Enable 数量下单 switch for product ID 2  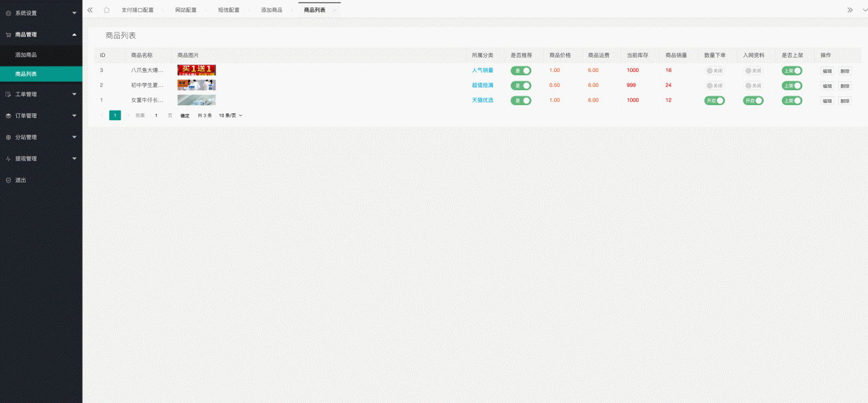point(715,85)
